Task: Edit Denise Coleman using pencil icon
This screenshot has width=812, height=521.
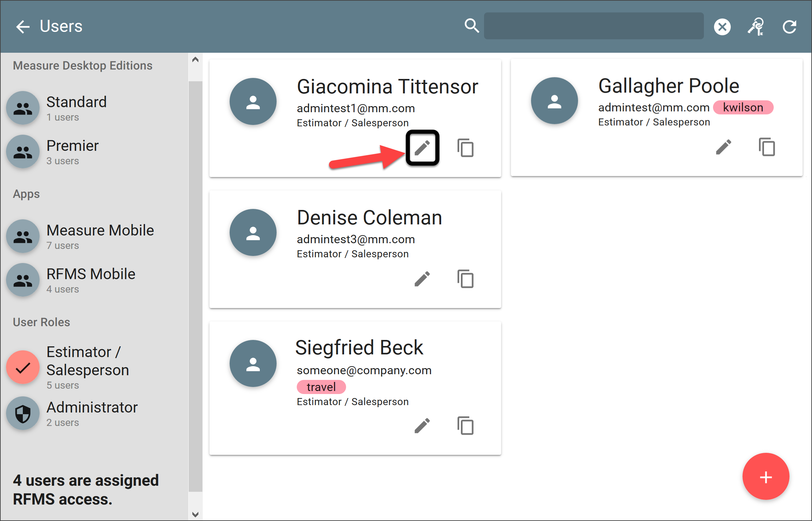Action: coord(422,279)
